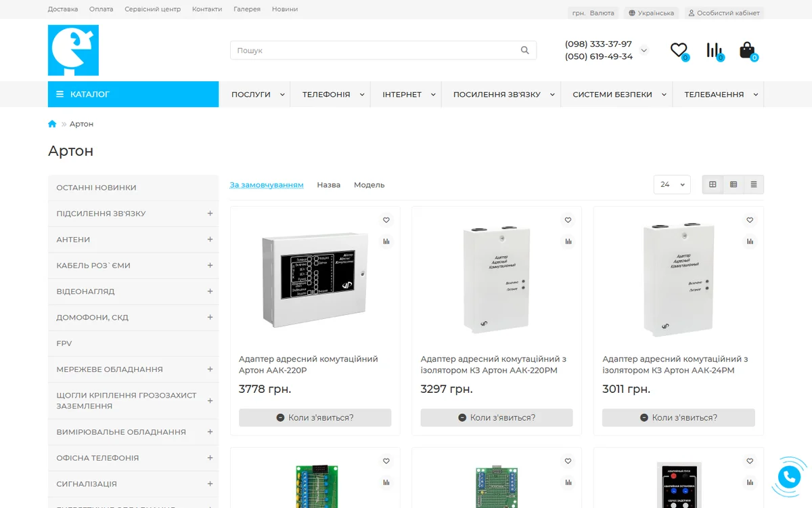Viewport: 812px width, 508px height.
Task: Add Артон ААК-220РМ to wishlist
Action: pyautogui.click(x=568, y=220)
